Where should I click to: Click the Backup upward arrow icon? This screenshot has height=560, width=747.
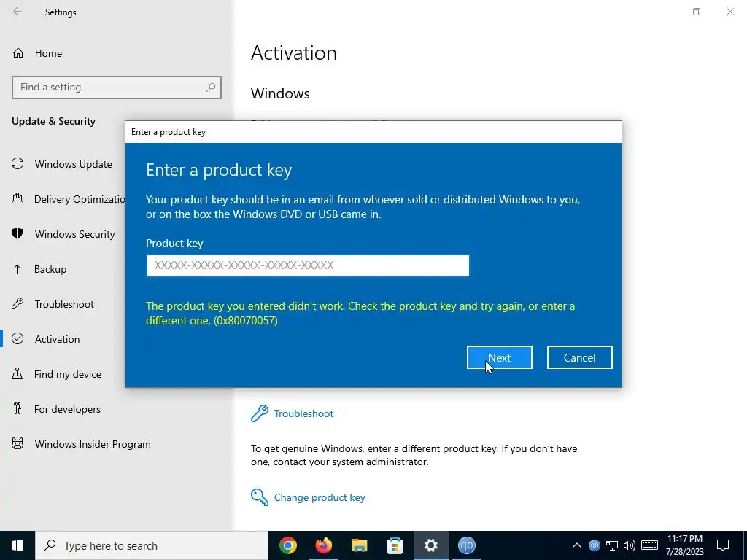point(18,268)
